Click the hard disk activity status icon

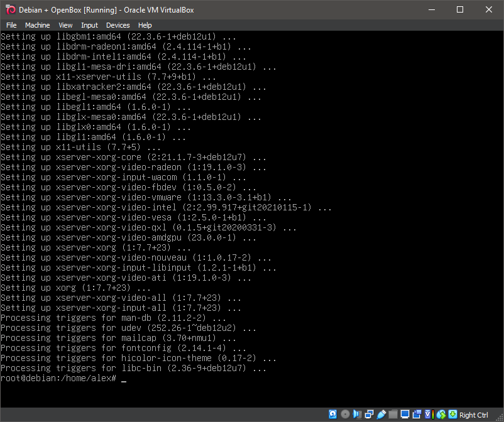[333, 414]
